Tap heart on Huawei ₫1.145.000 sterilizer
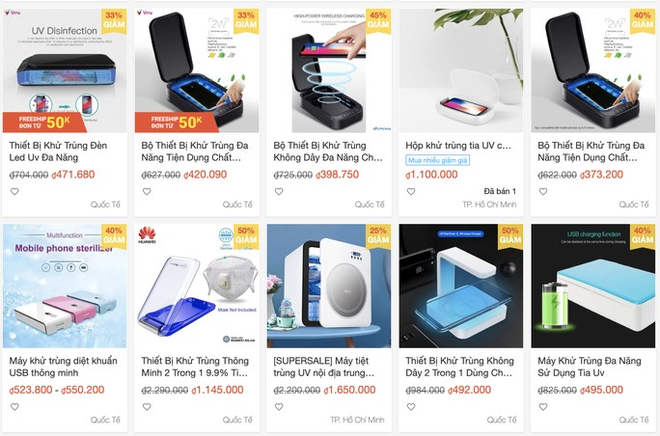Image resolution: width=660 pixels, height=436 pixels. [x=147, y=407]
